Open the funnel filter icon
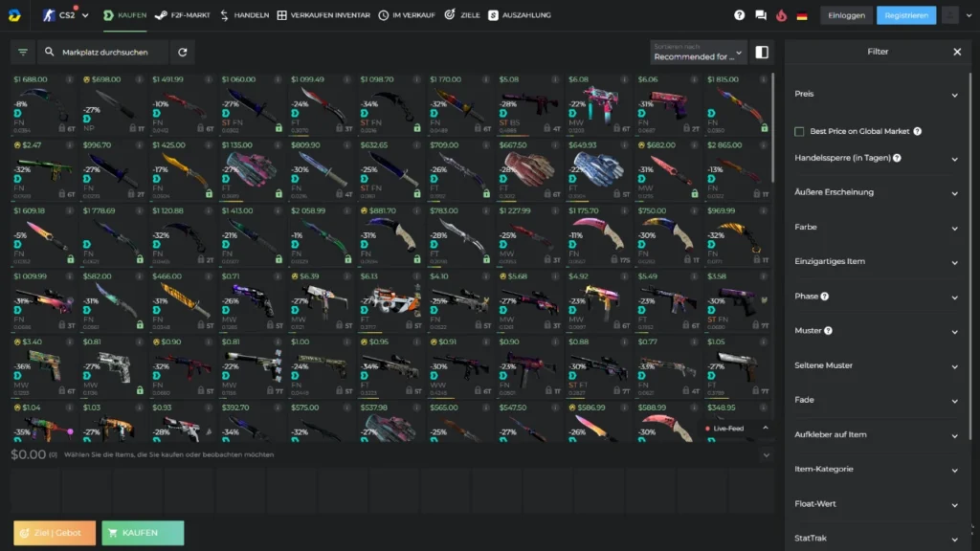Image resolution: width=980 pixels, height=551 pixels. (x=22, y=53)
